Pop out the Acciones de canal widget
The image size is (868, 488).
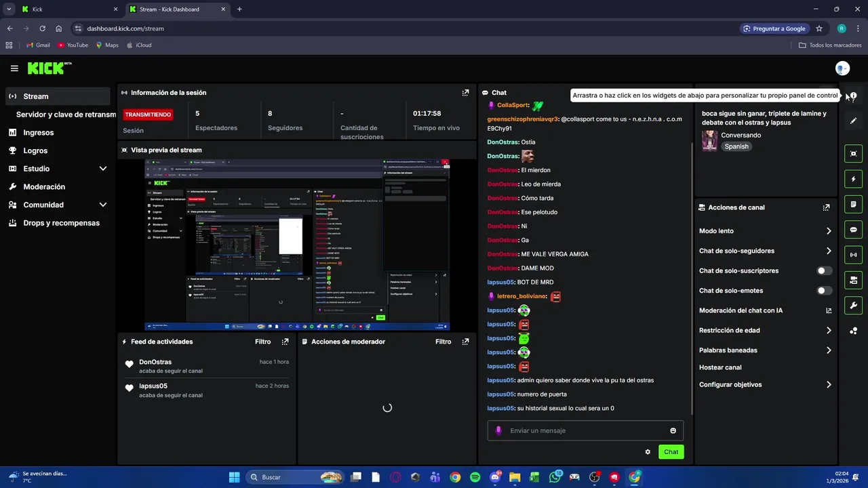coord(826,207)
